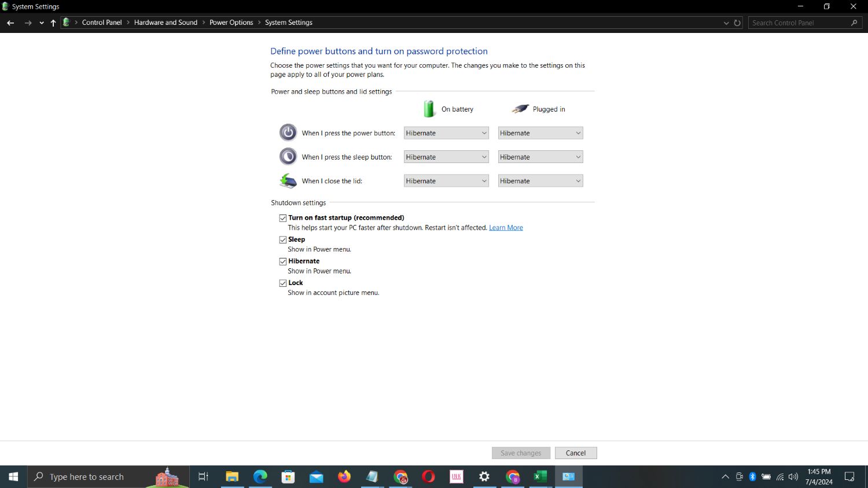
Task: Open chevron after Control Panel breadcrumb
Action: 128,23
